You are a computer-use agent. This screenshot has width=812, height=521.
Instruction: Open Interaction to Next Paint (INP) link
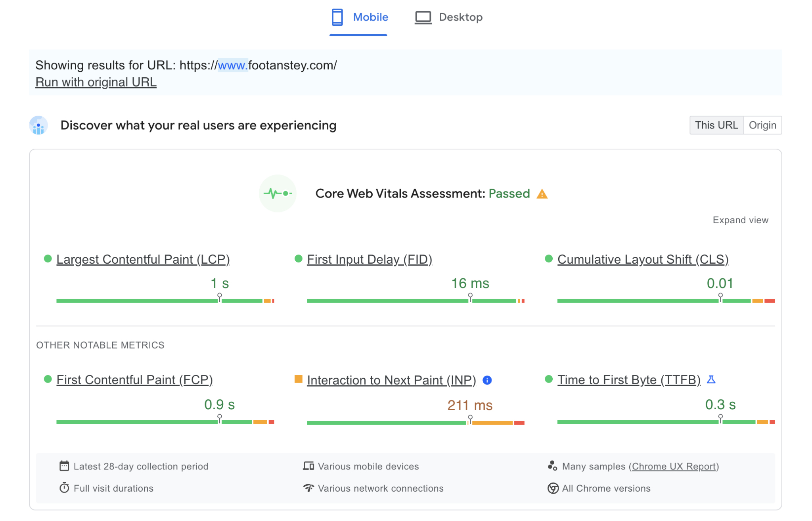point(391,380)
